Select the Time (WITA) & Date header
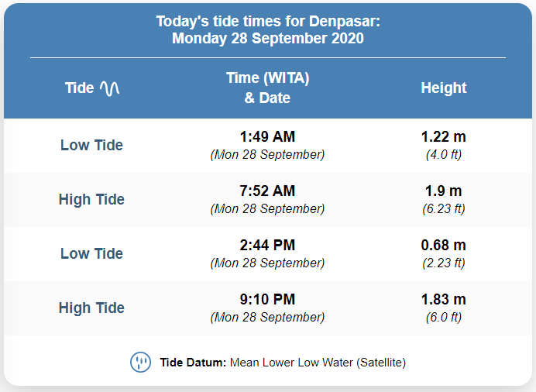Screen dimensions: 536x392 [x=268, y=88]
